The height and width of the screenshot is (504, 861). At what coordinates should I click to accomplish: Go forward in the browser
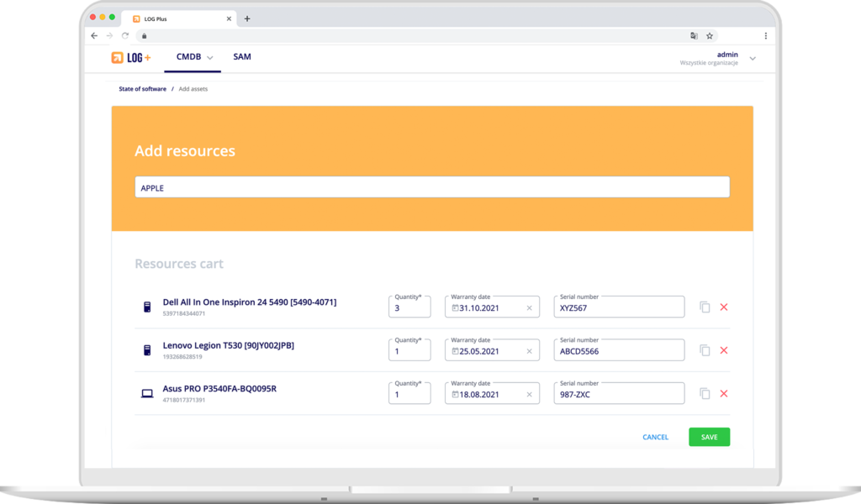tap(110, 35)
